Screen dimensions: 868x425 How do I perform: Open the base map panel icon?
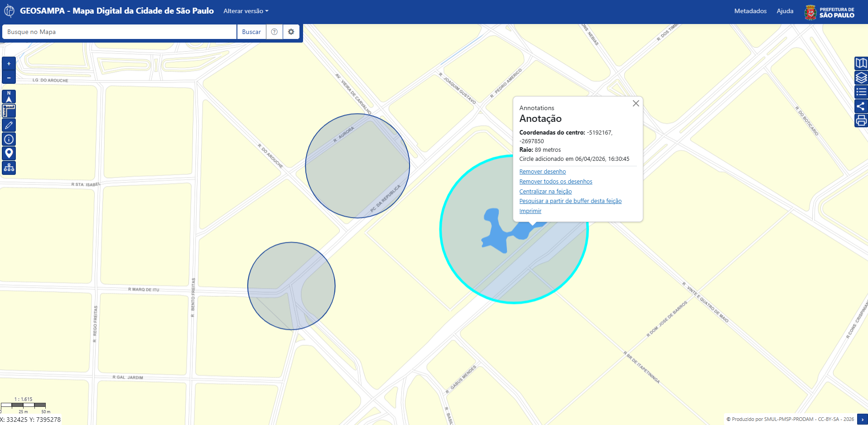click(x=861, y=63)
